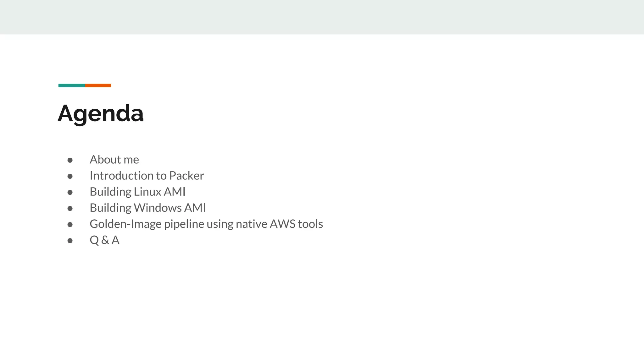Click the 'Q & A' agenda item

104,240
